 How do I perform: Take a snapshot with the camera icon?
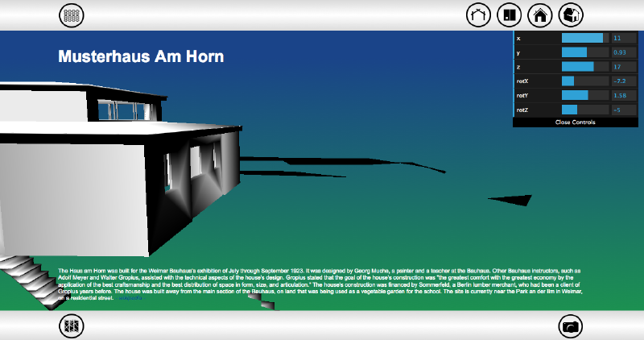[571, 326]
